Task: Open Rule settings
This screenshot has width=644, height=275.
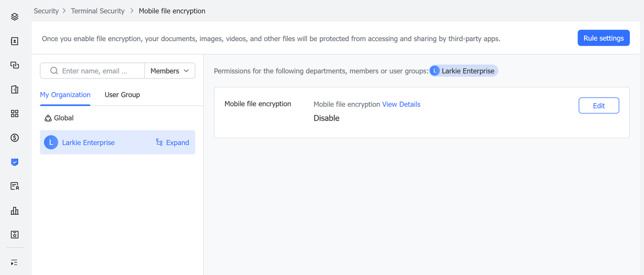Action: [x=604, y=38]
